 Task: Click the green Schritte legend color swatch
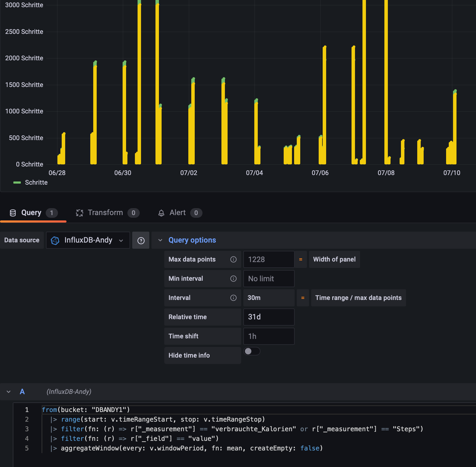pyautogui.click(x=17, y=183)
